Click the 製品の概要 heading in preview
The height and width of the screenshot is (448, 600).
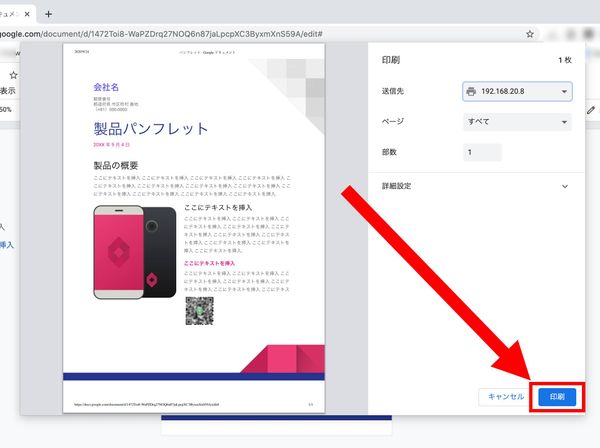click(x=116, y=165)
